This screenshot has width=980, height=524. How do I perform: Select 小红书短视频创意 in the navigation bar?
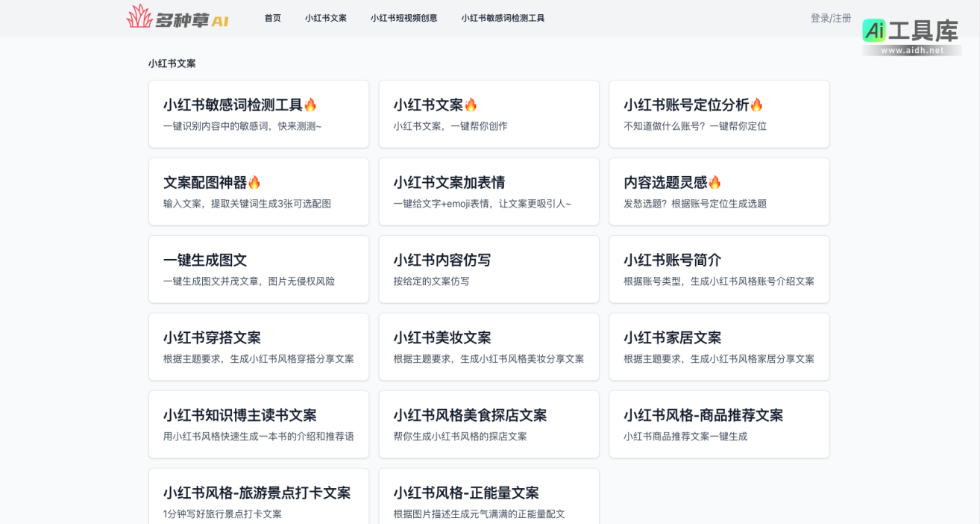[403, 18]
